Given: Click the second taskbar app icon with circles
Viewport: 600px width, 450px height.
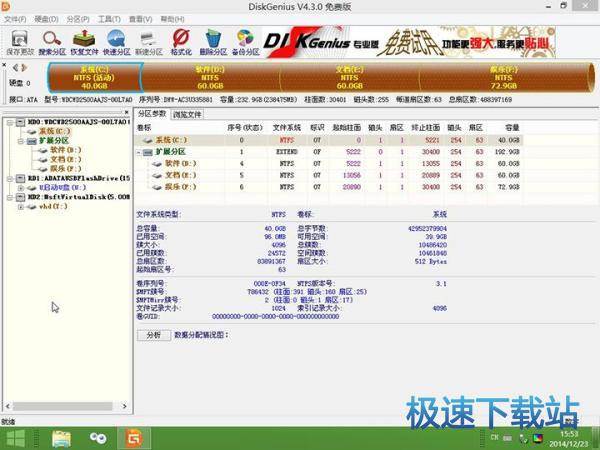Looking at the screenshot, I should coord(98,439).
